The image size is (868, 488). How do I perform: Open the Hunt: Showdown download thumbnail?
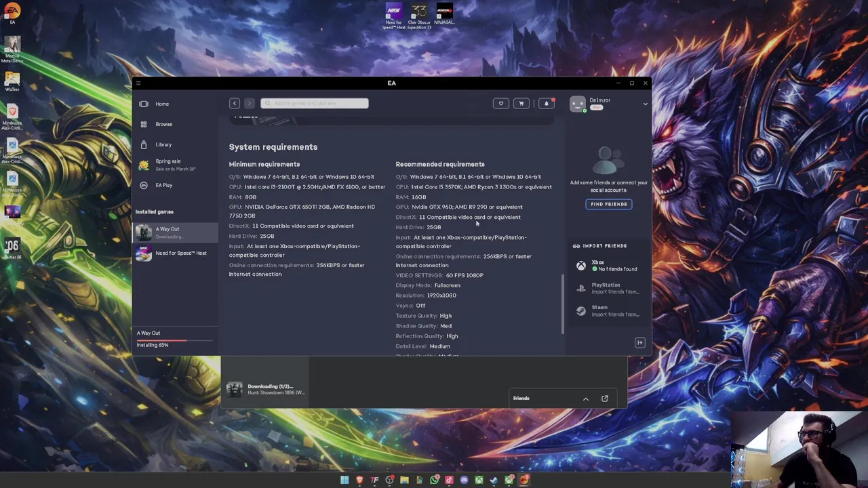click(235, 390)
